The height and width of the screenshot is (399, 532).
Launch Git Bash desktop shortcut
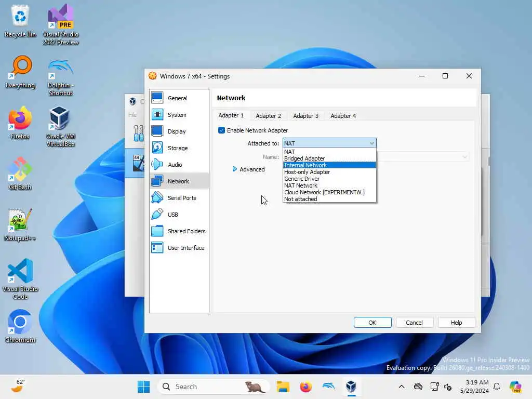[20, 174]
